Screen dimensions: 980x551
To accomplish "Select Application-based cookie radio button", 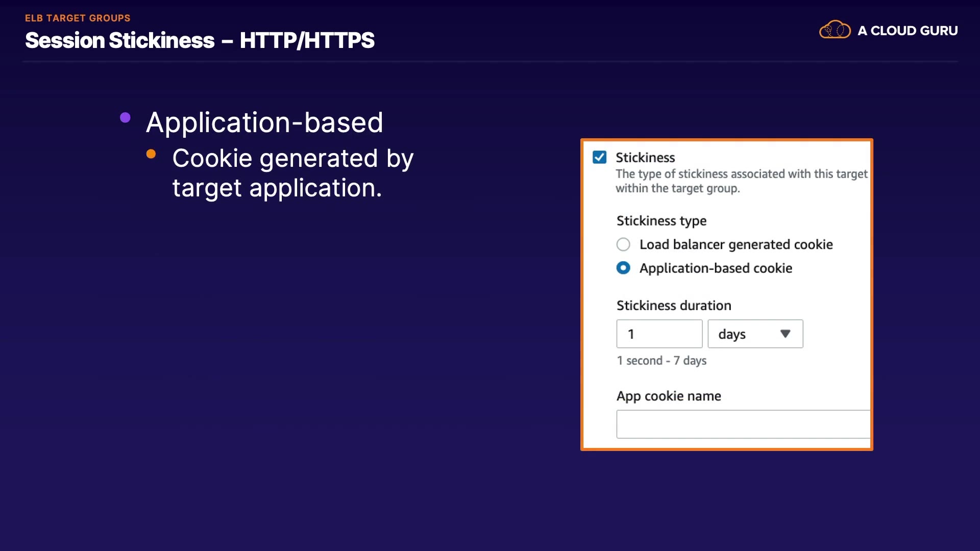I will click(x=623, y=268).
